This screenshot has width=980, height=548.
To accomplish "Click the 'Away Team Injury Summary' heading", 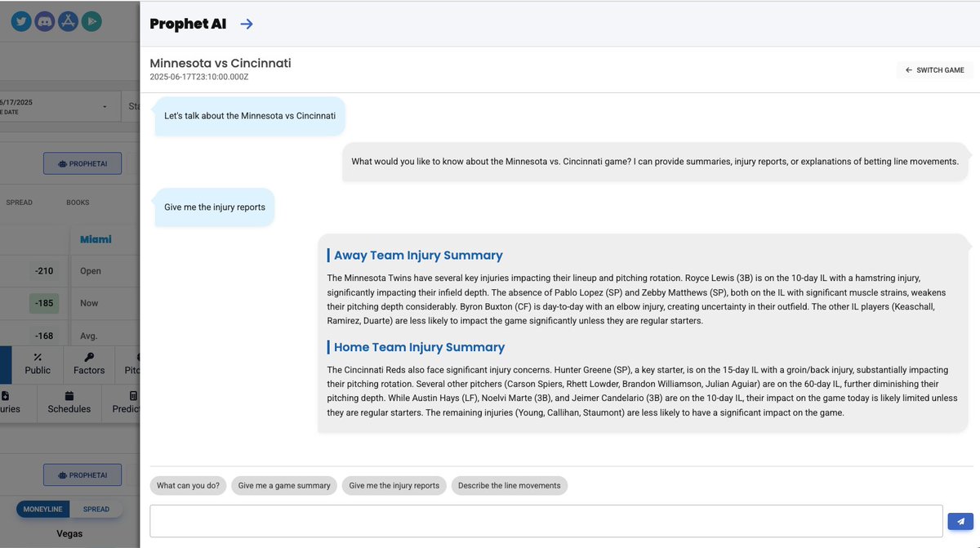I will coord(418,255).
